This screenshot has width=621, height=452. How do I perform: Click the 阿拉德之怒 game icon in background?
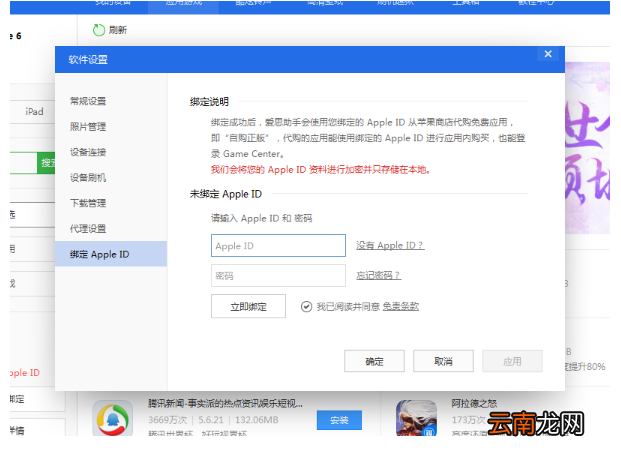point(416,418)
